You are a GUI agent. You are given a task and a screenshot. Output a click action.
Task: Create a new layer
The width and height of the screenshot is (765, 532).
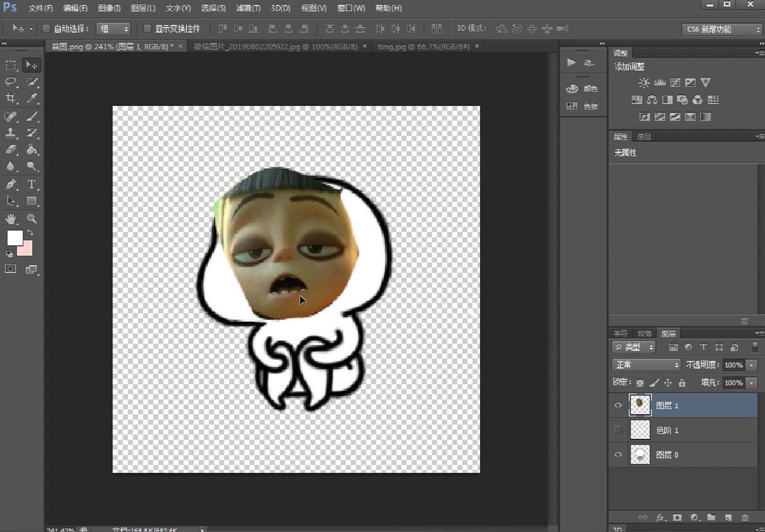[728, 518]
